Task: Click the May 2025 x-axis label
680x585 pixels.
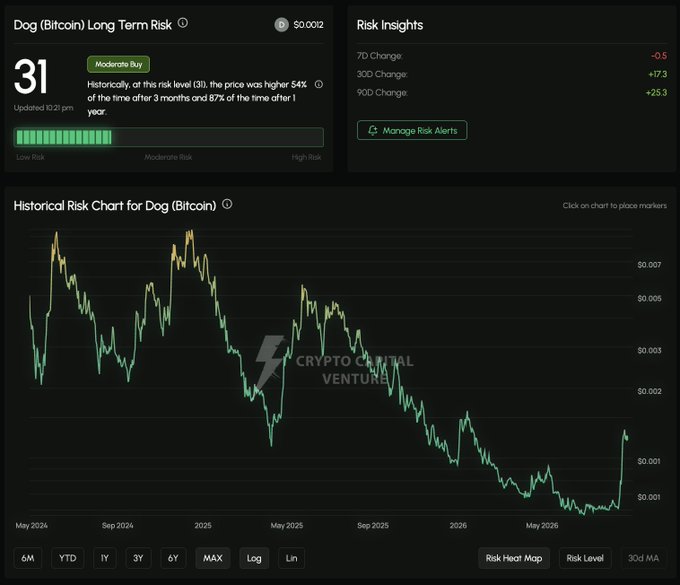Action: coord(287,526)
